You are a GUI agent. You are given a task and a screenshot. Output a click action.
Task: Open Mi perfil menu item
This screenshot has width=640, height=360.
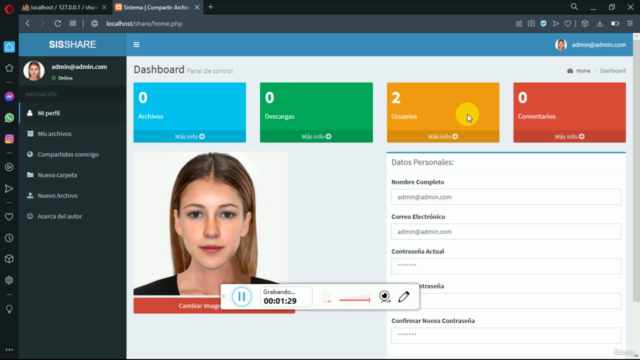[73, 113]
